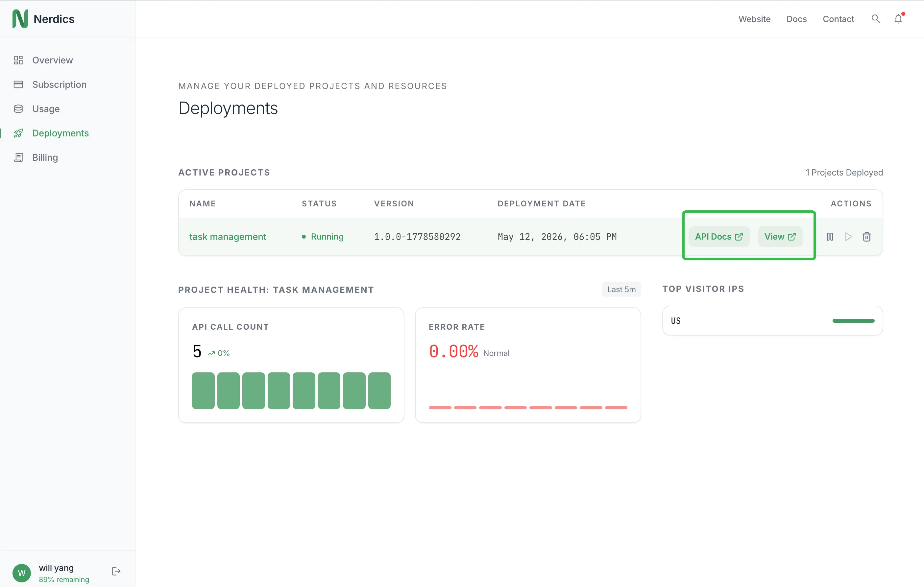Click the TOP VISITOR IPS heading
Viewport: 924px width, 587px height.
pyautogui.click(x=703, y=289)
